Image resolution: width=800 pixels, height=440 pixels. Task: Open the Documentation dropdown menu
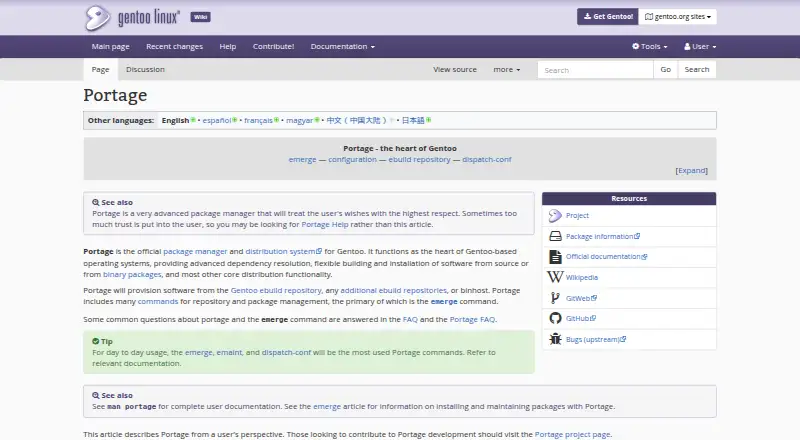[x=342, y=46]
